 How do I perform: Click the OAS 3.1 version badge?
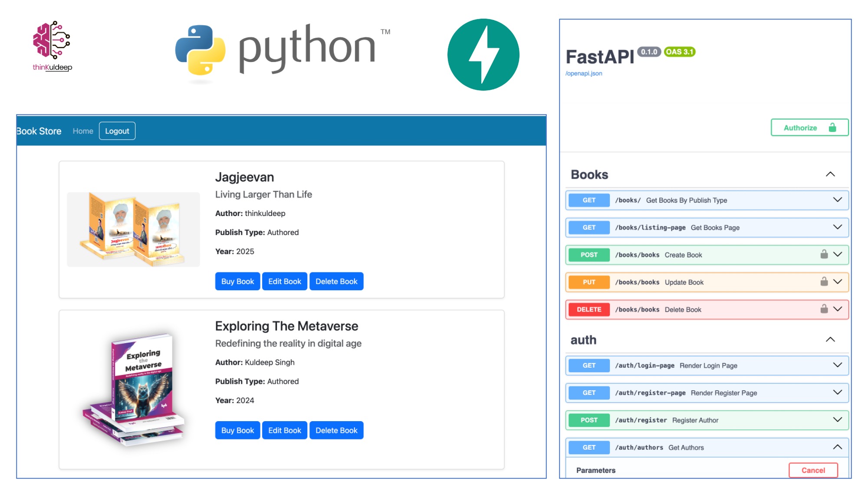pos(679,52)
